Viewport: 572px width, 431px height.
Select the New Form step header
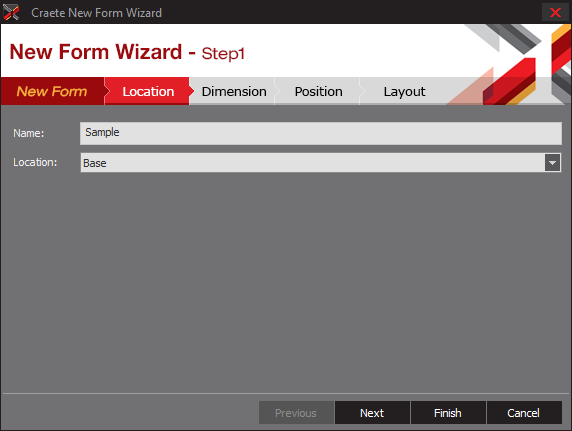coord(52,91)
